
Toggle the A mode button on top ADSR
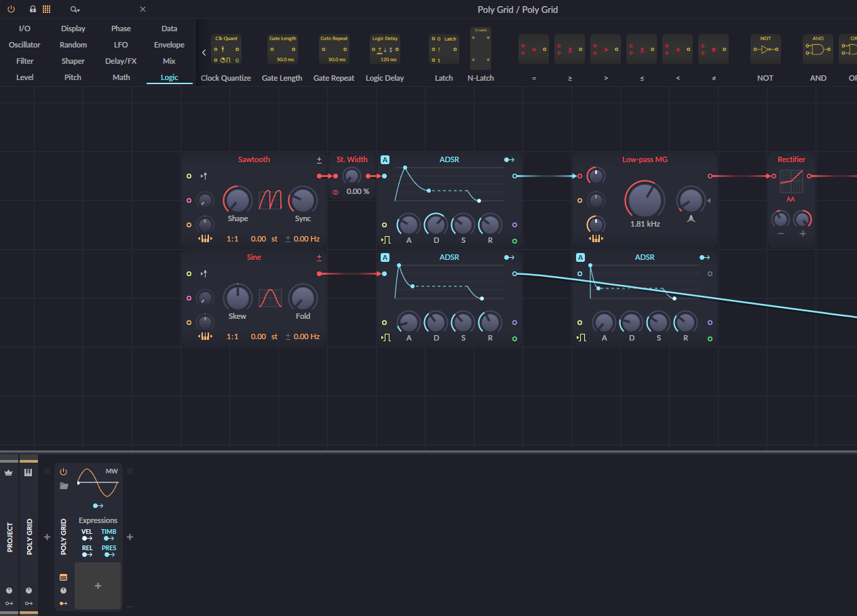pos(385,160)
